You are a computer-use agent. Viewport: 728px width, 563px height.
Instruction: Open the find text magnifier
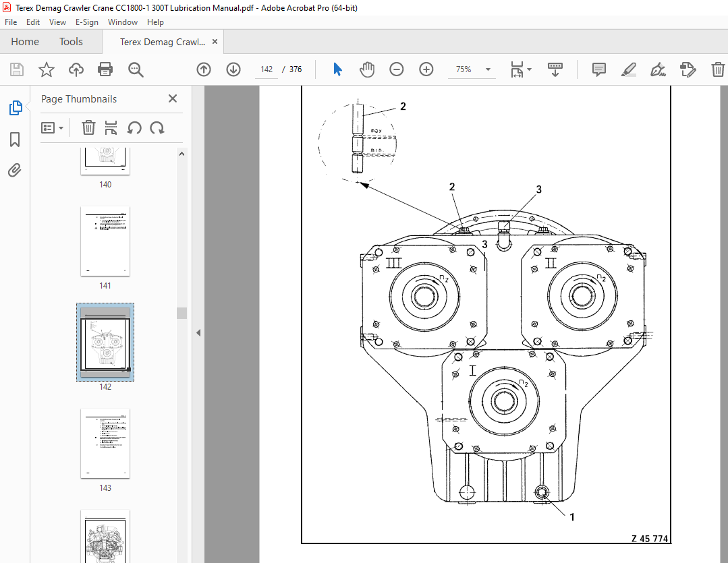coord(136,69)
